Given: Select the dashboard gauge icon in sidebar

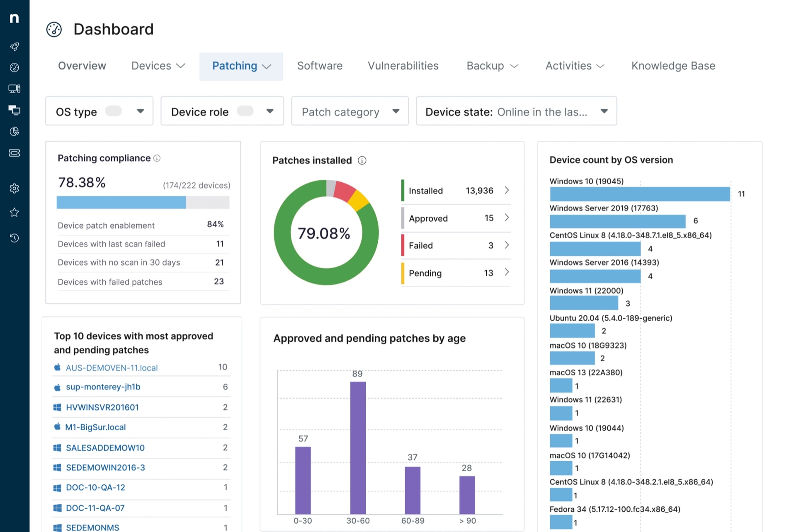Looking at the screenshot, I should pyautogui.click(x=14, y=68).
